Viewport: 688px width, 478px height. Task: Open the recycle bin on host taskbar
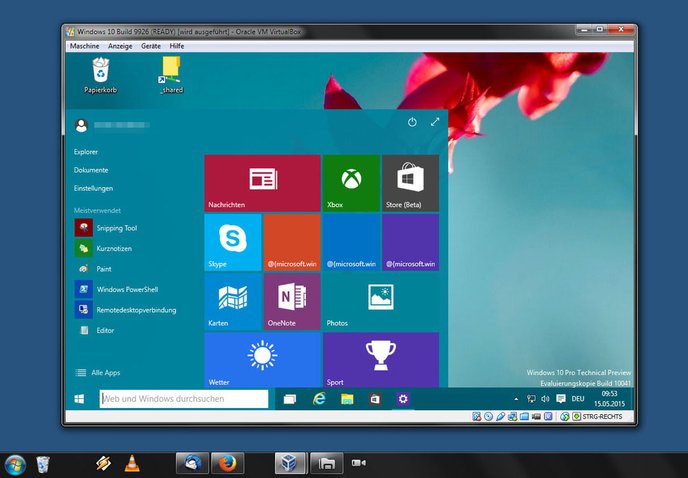pos(43,464)
